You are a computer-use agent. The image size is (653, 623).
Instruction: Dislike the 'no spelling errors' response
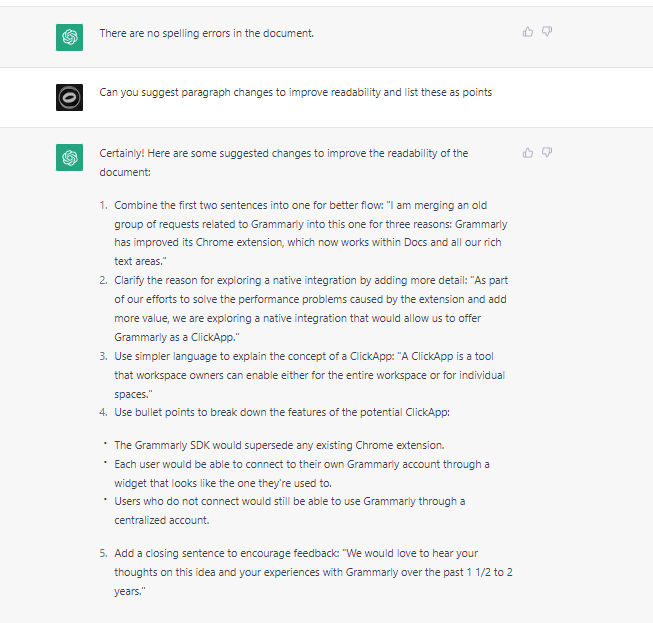coord(547,32)
